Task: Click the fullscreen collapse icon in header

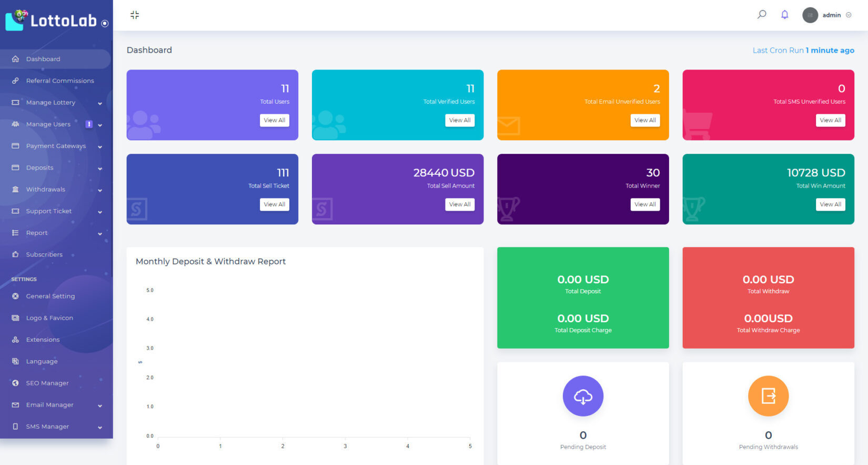Action: 135,15
